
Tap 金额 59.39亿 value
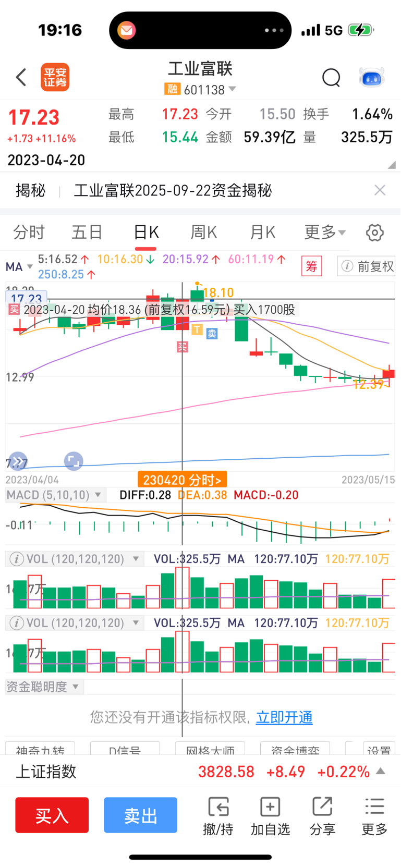[x=270, y=137]
